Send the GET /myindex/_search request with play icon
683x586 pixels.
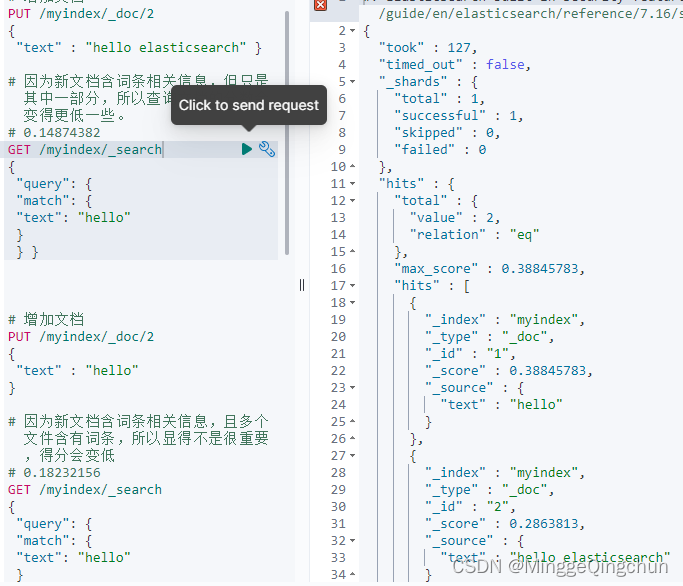[x=247, y=149]
